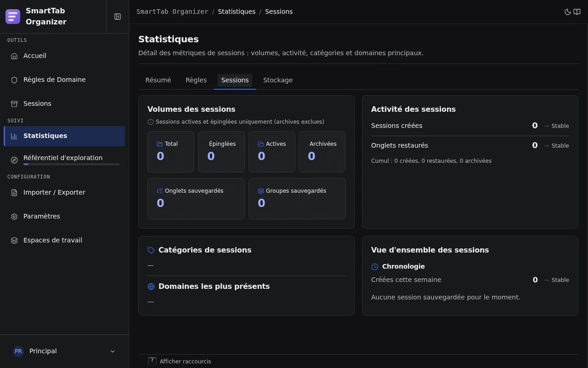Click the list icon by Onglets sauvegardés
Screen dimensions: 588x368
click(160, 191)
